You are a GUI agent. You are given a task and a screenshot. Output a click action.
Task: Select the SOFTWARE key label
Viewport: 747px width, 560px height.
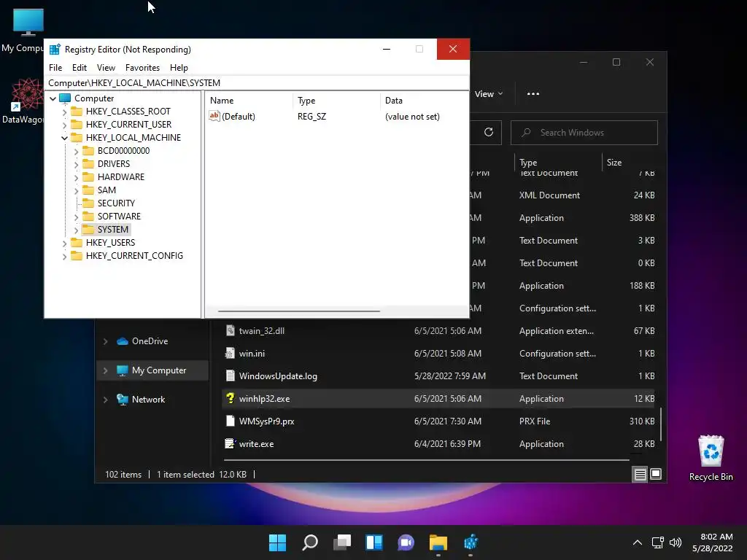[x=119, y=216]
